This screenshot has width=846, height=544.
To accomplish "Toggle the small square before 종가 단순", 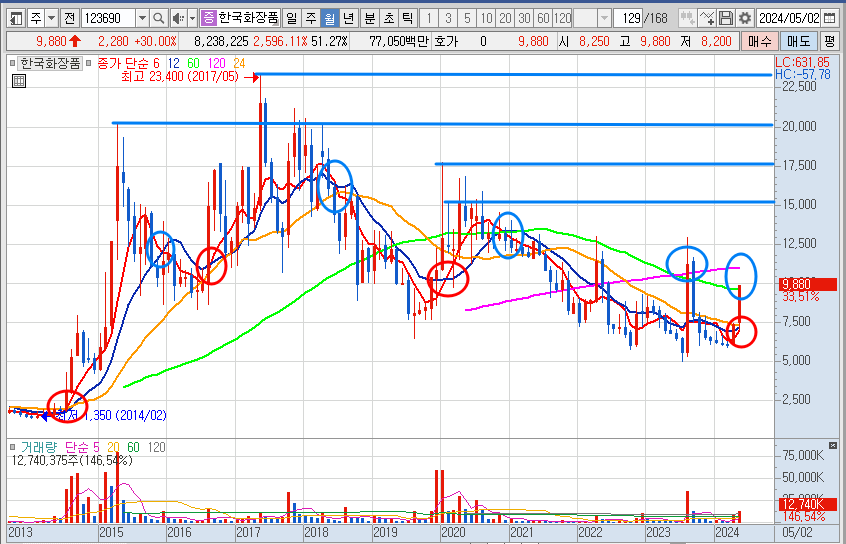I will [89, 64].
